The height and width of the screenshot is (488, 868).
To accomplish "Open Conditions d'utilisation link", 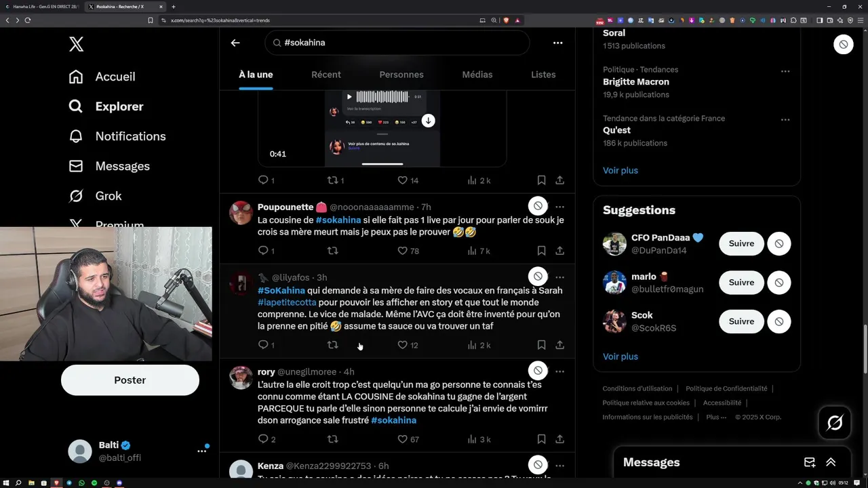I will pyautogui.click(x=637, y=389).
